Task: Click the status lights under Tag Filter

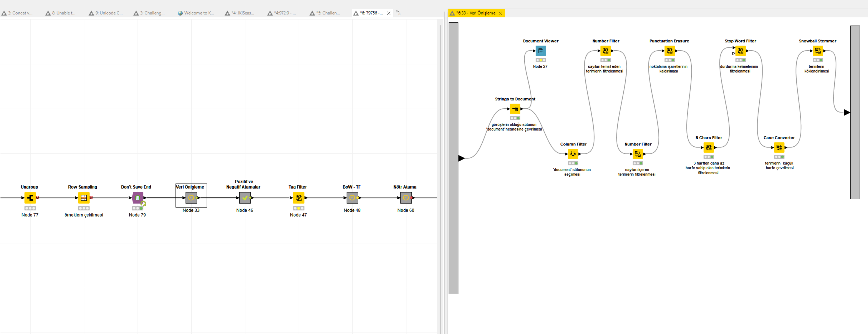Action: coord(299,208)
